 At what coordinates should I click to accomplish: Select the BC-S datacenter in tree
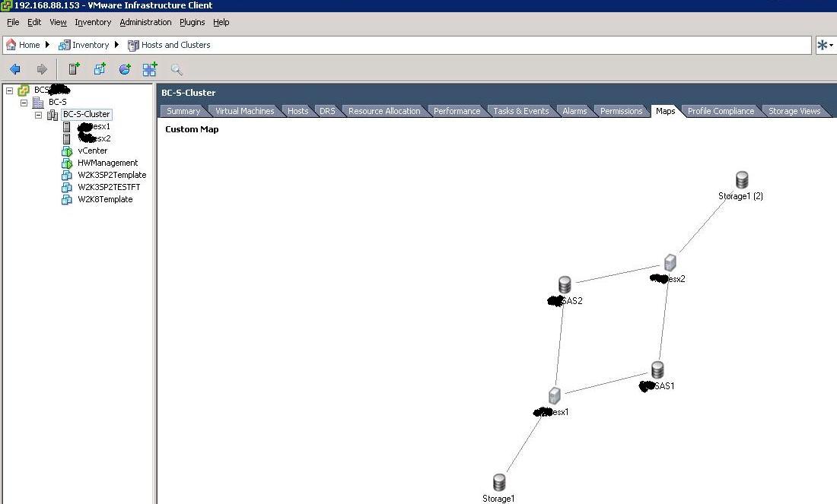(58, 102)
